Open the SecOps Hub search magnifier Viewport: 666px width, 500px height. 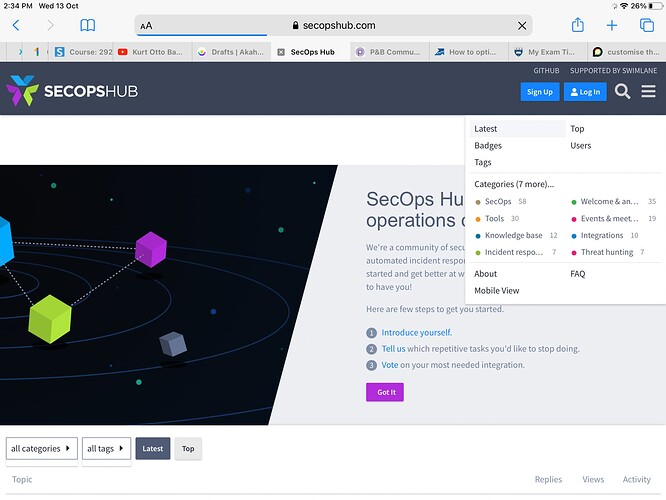point(622,91)
